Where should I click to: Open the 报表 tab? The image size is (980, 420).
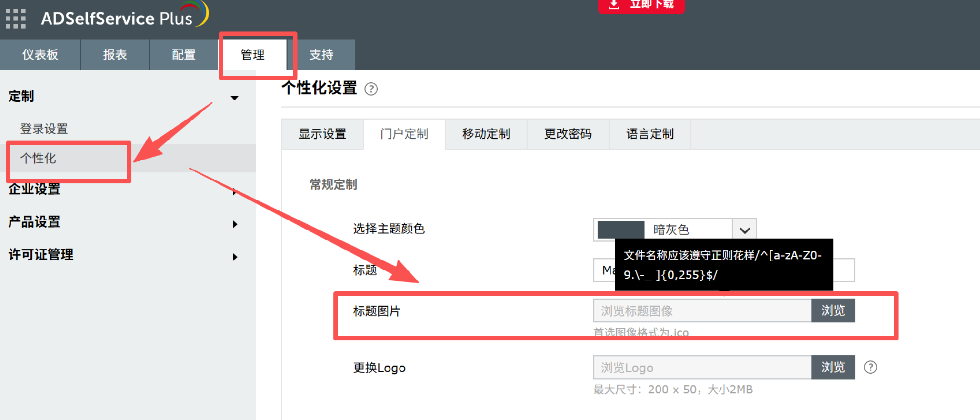tap(115, 55)
